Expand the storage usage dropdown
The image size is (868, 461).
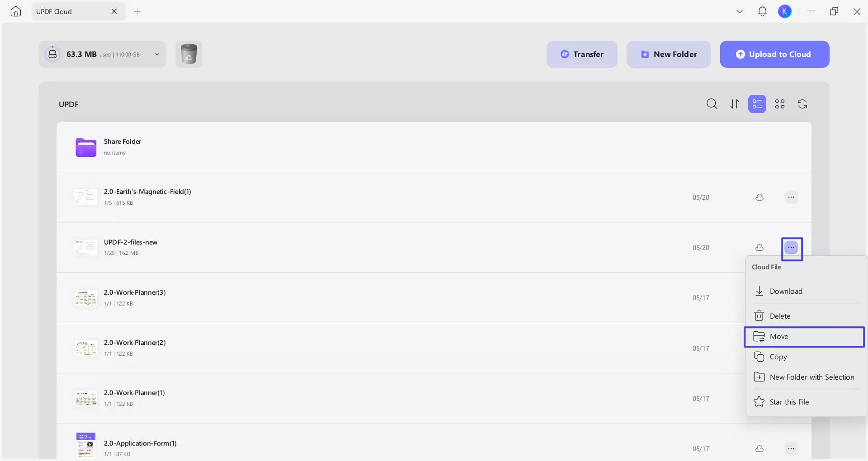tap(157, 54)
